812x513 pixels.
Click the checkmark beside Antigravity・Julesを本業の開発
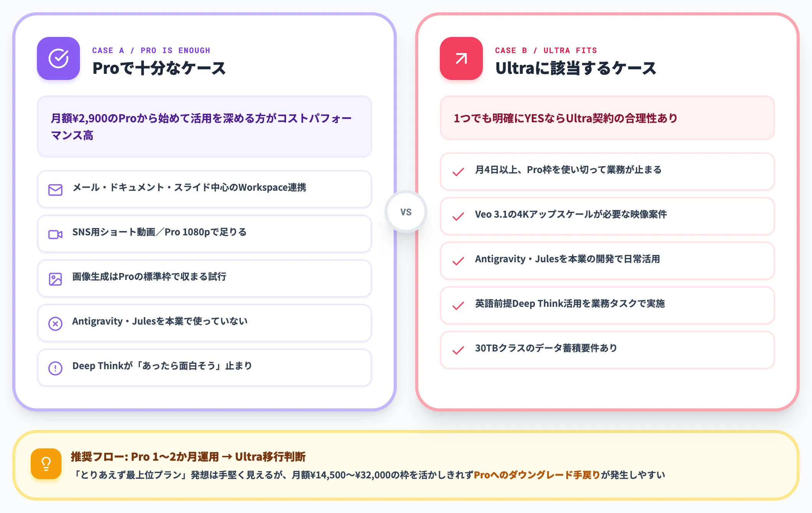point(458,261)
